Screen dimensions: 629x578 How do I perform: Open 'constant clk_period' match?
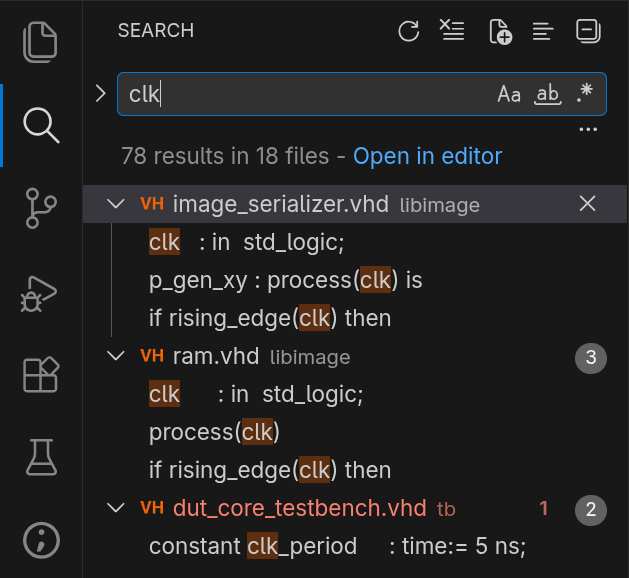337,546
